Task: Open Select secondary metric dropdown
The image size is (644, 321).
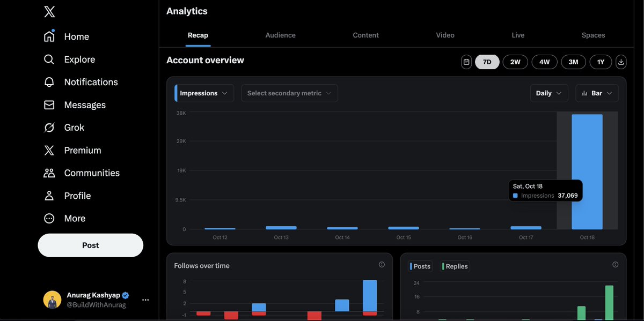Action: (x=289, y=93)
